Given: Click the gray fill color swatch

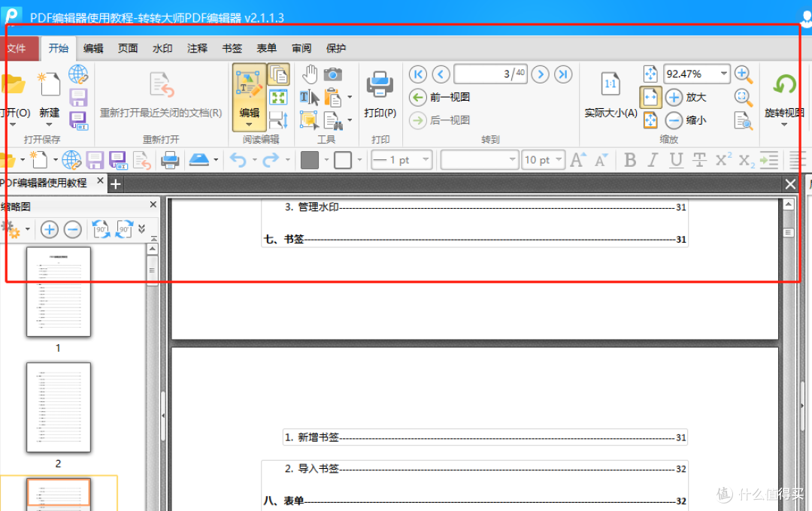Looking at the screenshot, I should click(310, 160).
